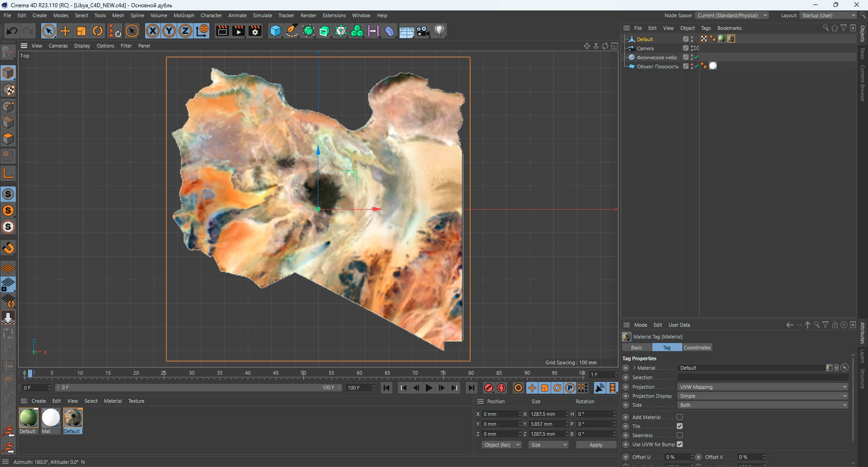Play the animation forward
Image resolution: width=868 pixels, height=467 pixels.
coord(429,388)
